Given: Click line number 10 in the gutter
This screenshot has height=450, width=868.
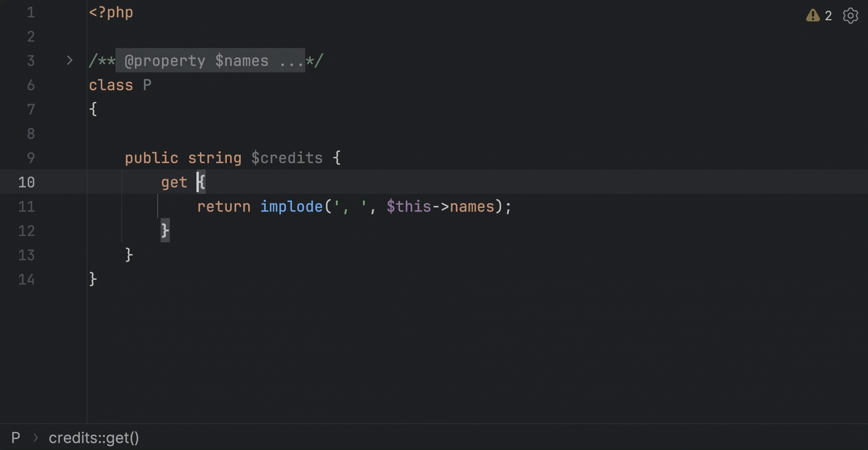Looking at the screenshot, I should [26, 182].
